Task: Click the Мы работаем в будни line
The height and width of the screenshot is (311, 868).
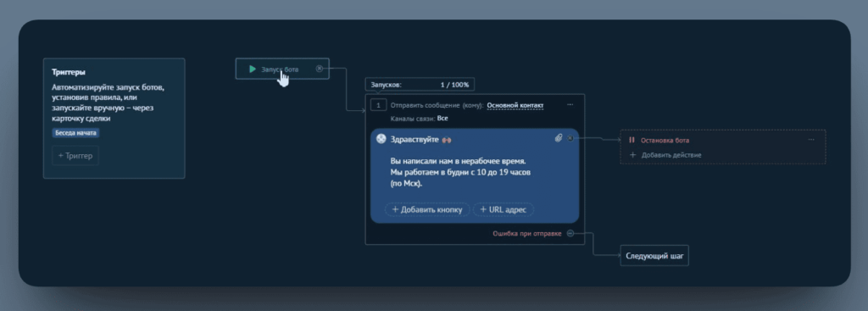Action: [460, 173]
